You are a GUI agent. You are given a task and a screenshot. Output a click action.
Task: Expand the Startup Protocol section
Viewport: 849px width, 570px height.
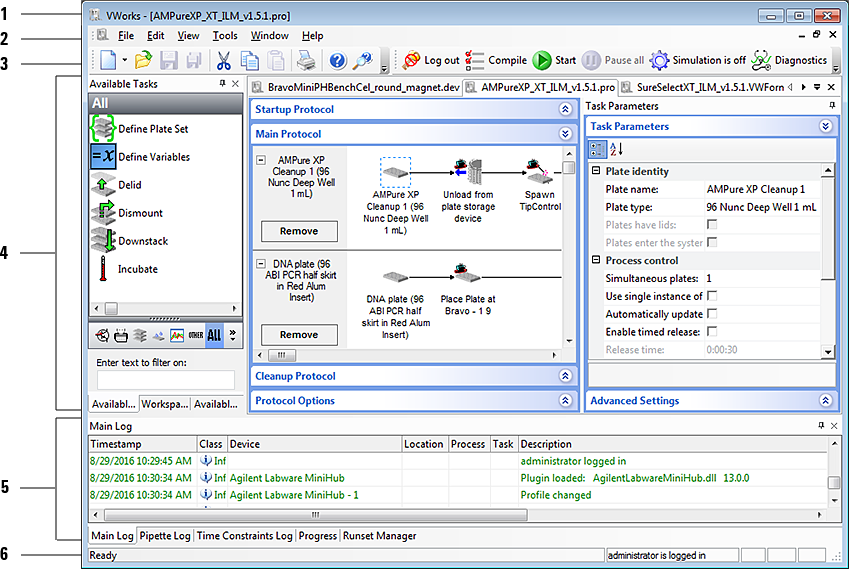565,109
